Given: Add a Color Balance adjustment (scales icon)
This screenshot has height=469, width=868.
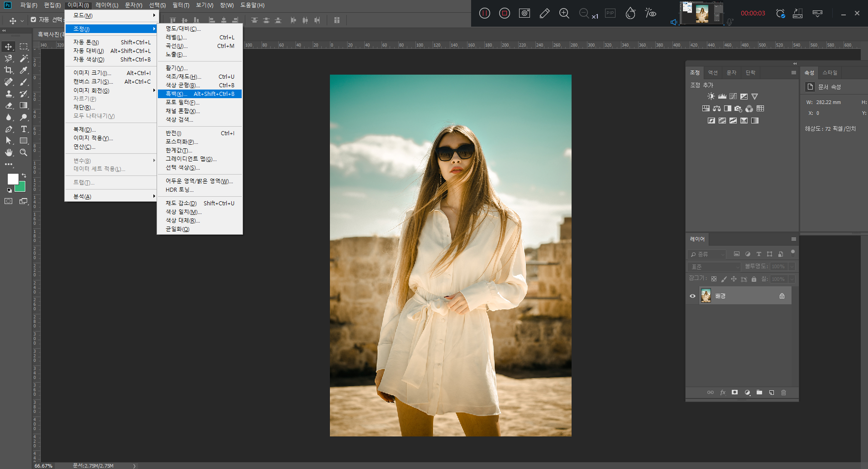Looking at the screenshot, I should coord(717,109).
